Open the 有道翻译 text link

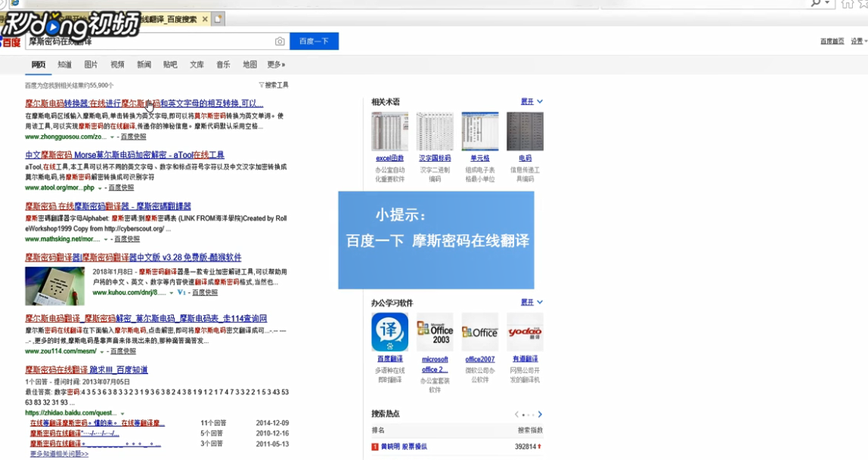[x=525, y=359]
